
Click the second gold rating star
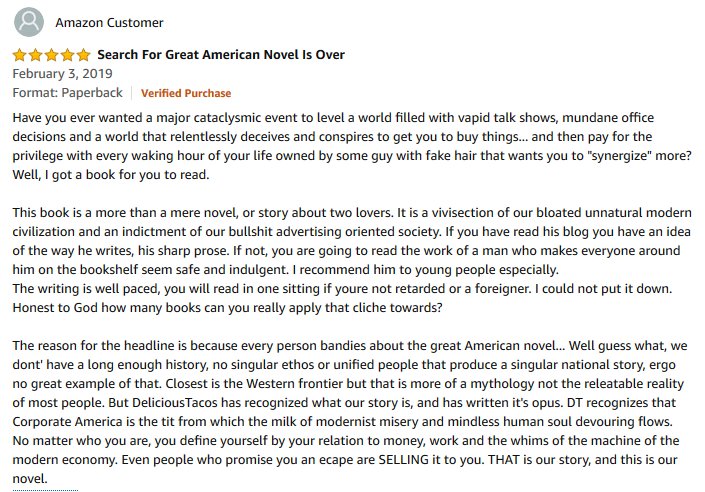[x=36, y=55]
